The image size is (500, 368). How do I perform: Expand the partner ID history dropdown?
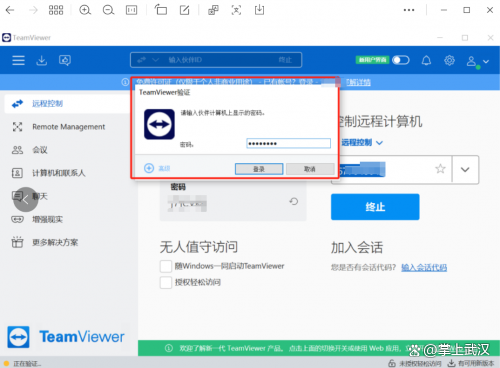click(465, 169)
